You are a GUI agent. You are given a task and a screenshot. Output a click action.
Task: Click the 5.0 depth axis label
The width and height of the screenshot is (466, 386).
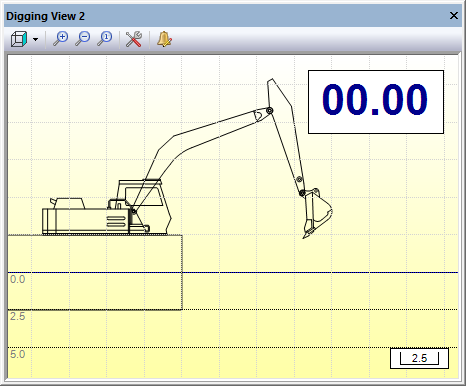18,354
